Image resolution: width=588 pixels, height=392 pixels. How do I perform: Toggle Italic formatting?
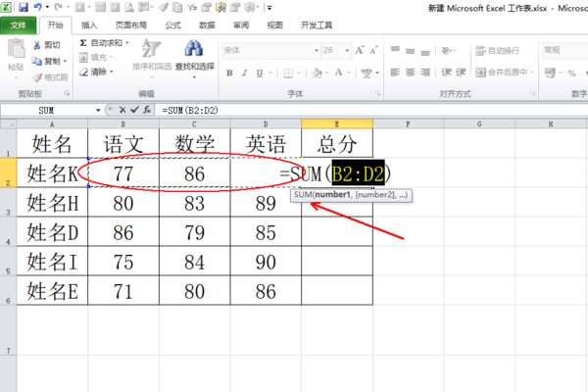[x=244, y=73]
